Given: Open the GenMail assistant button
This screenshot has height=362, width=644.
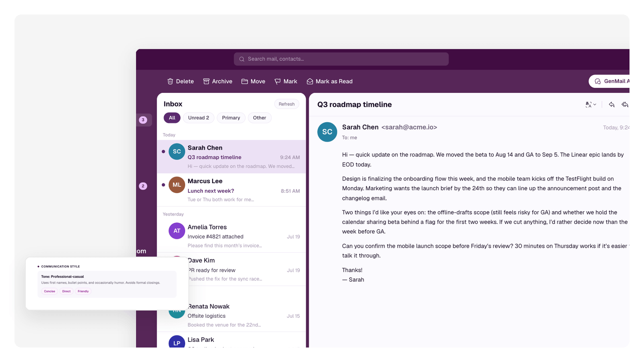Looking at the screenshot, I should click(x=609, y=81).
